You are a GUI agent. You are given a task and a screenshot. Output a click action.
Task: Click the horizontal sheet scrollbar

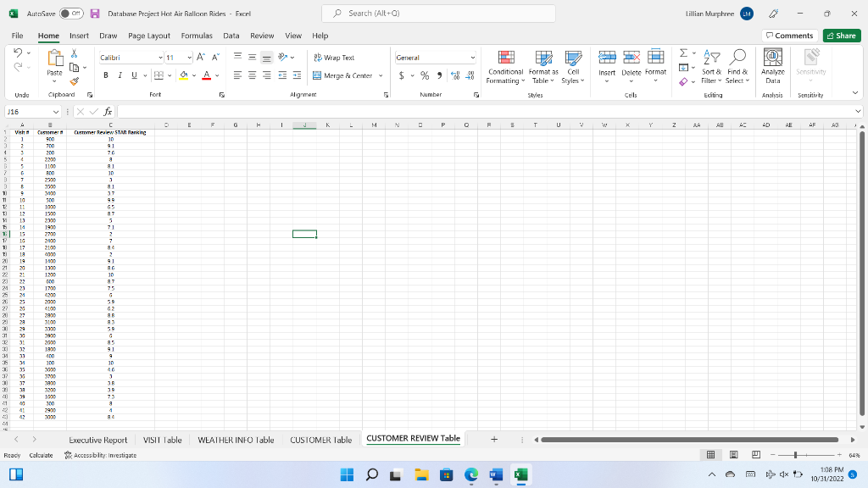pyautogui.click(x=690, y=440)
